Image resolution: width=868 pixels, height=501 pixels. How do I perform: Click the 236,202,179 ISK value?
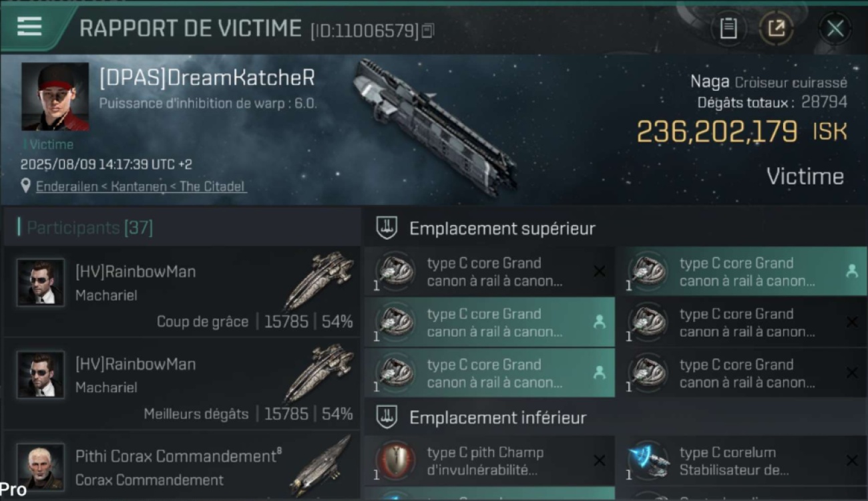pos(741,132)
